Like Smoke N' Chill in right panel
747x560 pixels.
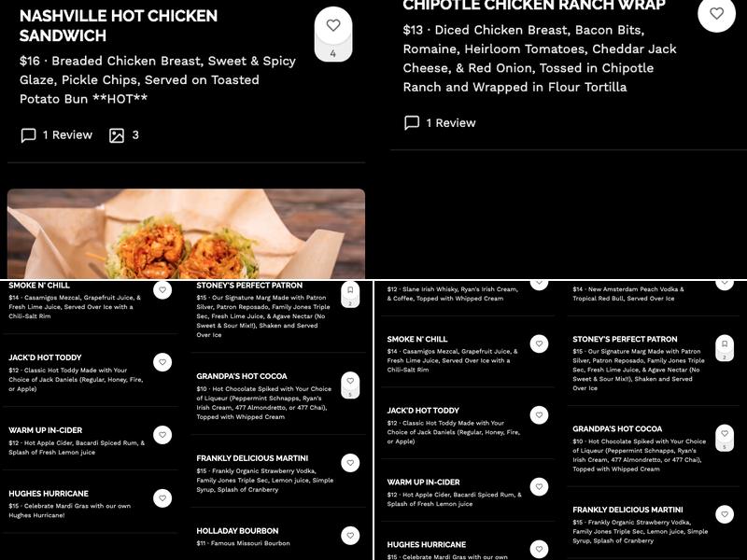(540, 343)
